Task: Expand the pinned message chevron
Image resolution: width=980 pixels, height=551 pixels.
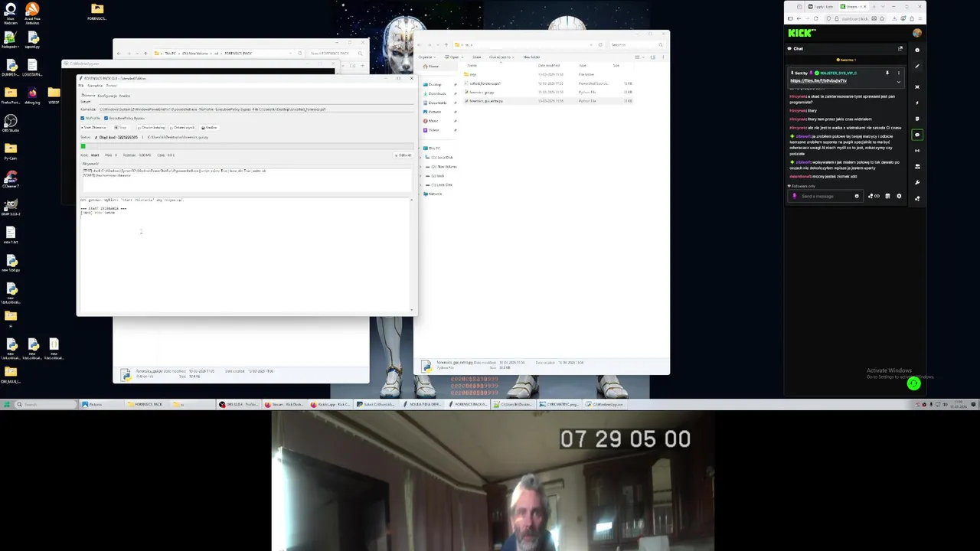Action: pos(899,82)
